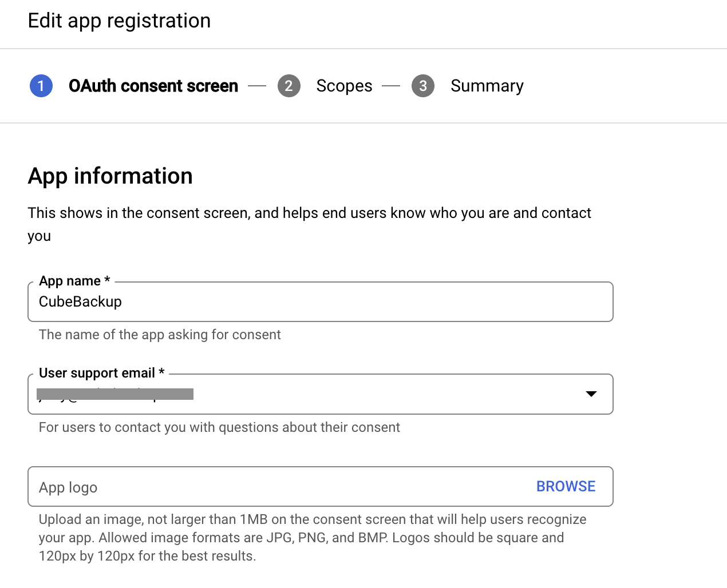Click the step 2 Scopes circle icon

(289, 86)
